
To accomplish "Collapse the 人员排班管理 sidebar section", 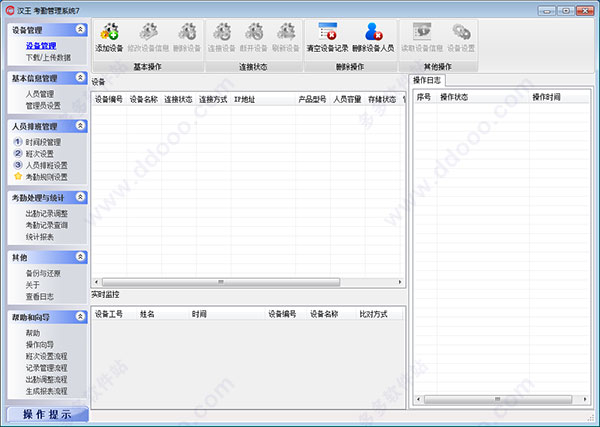I will pyautogui.click(x=80, y=125).
